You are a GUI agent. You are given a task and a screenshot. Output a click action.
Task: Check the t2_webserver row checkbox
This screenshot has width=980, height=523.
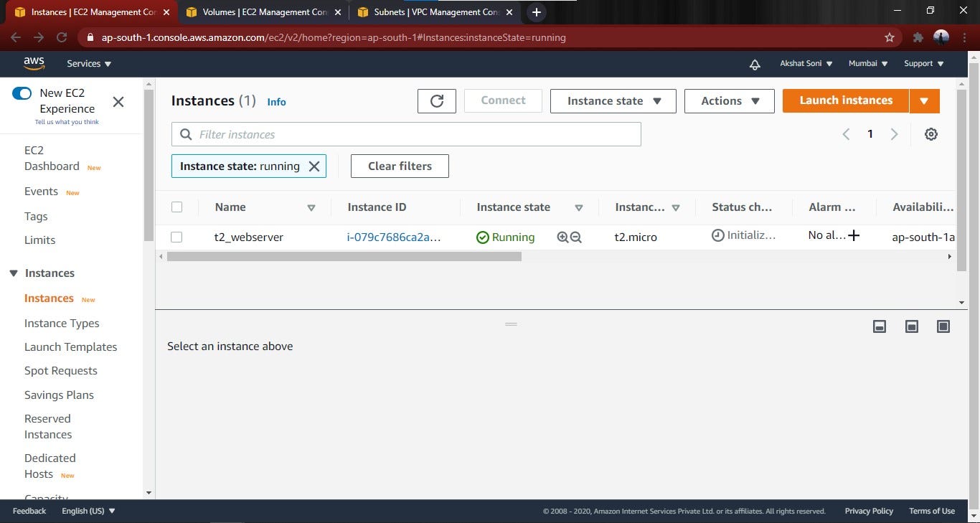(x=177, y=237)
